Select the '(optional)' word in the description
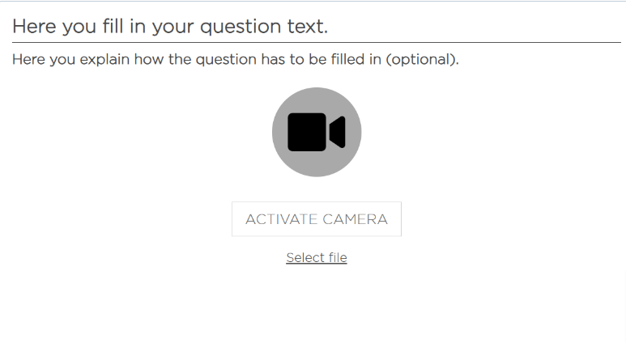 point(422,59)
